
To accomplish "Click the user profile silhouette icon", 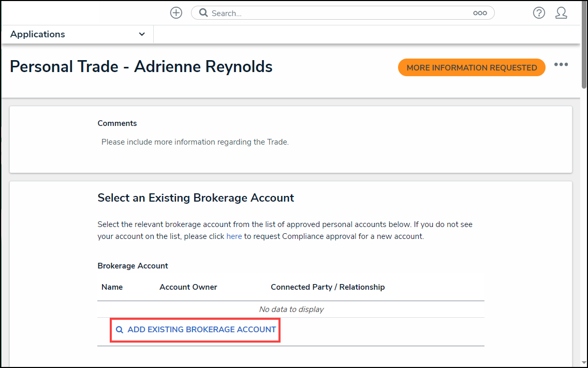I will 562,12.
